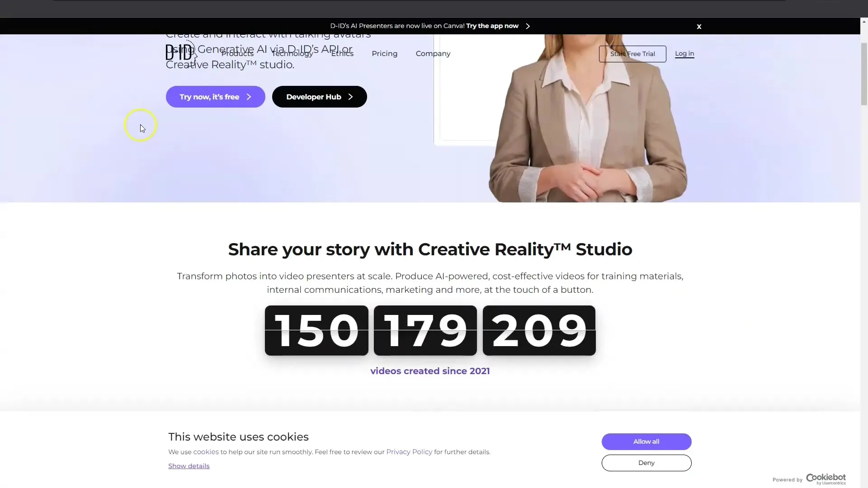Click the Deny cookies icon button
The height and width of the screenshot is (488, 868).
click(x=646, y=462)
